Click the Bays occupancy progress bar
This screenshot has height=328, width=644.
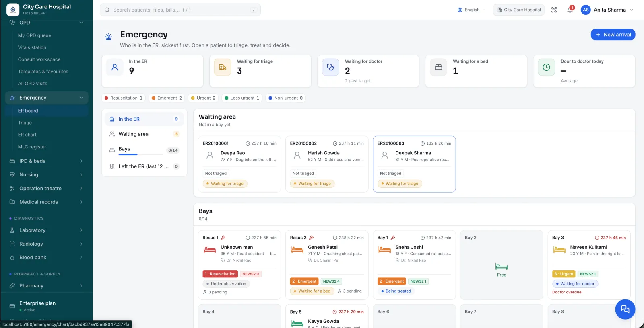tap(140, 154)
